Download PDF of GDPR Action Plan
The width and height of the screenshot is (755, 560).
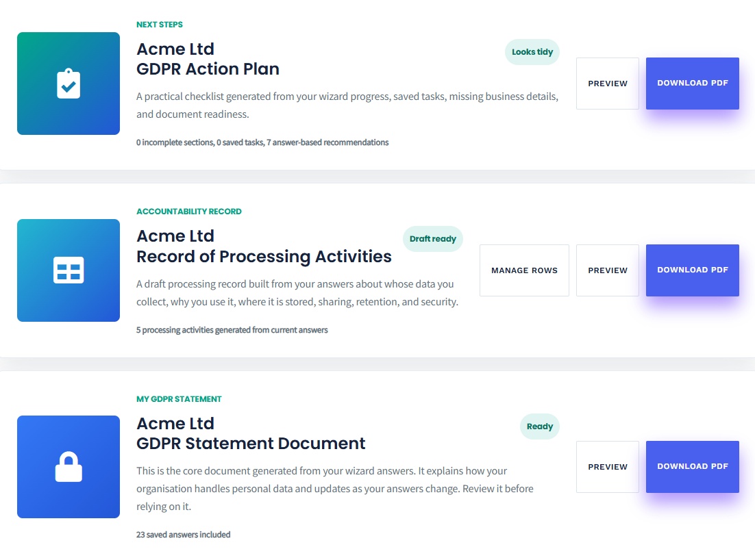tap(693, 84)
